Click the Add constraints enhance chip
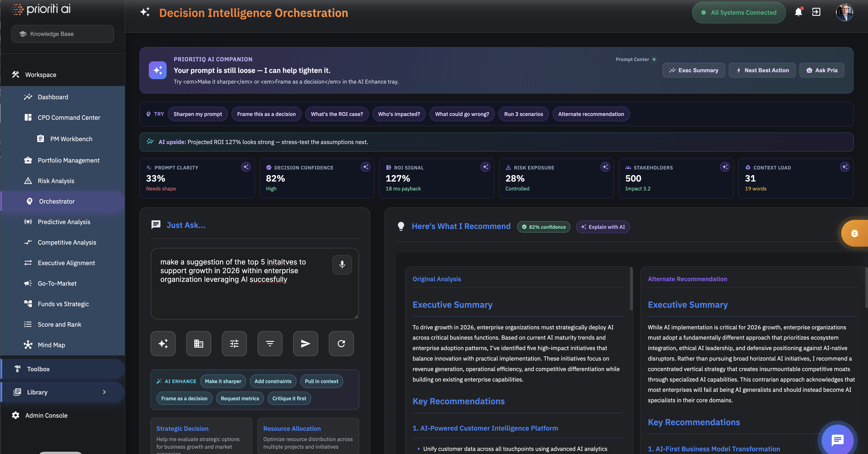868x454 pixels. (273, 381)
